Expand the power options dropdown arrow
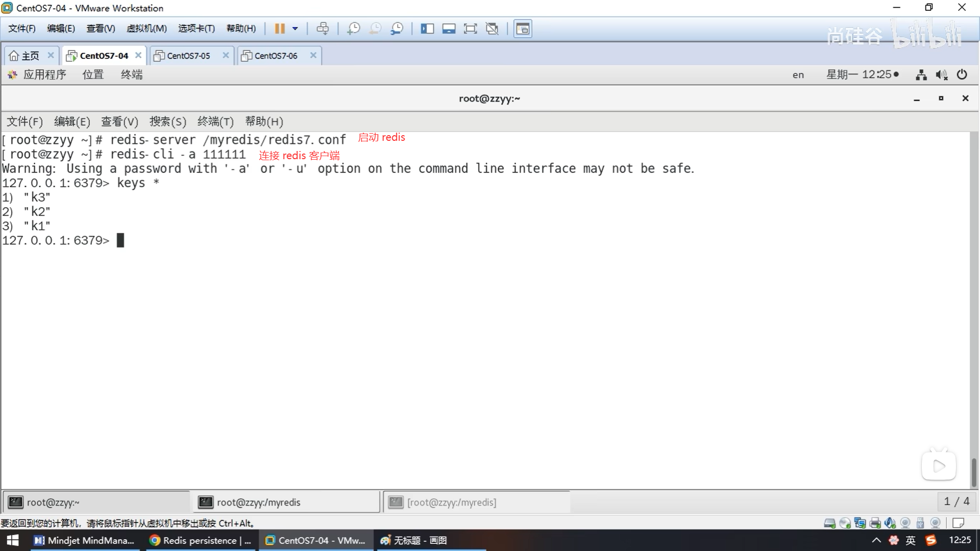This screenshot has width=980, height=551. (295, 29)
